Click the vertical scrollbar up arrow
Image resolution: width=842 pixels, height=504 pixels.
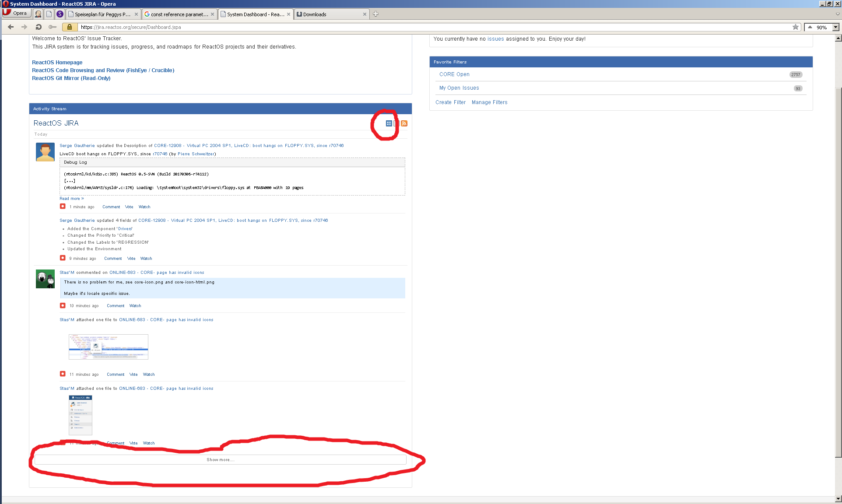[x=838, y=38]
